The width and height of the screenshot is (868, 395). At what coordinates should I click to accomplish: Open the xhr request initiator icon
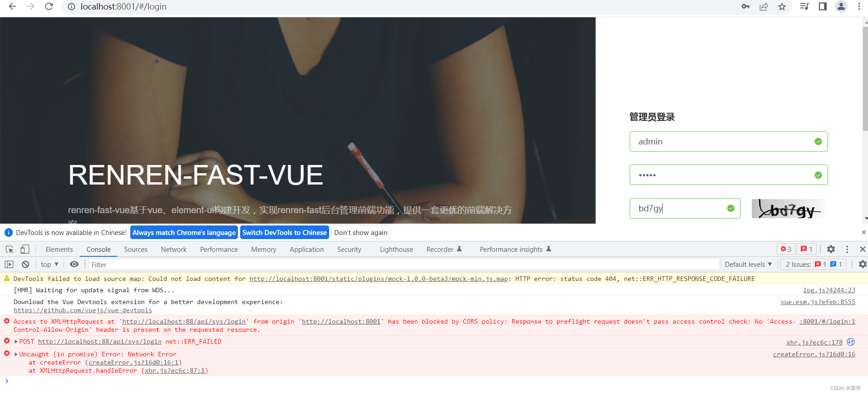(851, 342)
